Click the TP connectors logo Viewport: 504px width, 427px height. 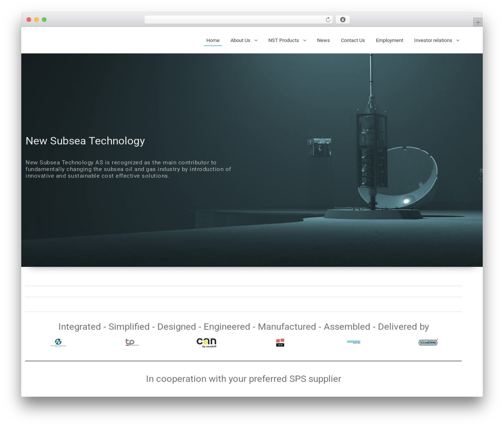coord(132,342)
